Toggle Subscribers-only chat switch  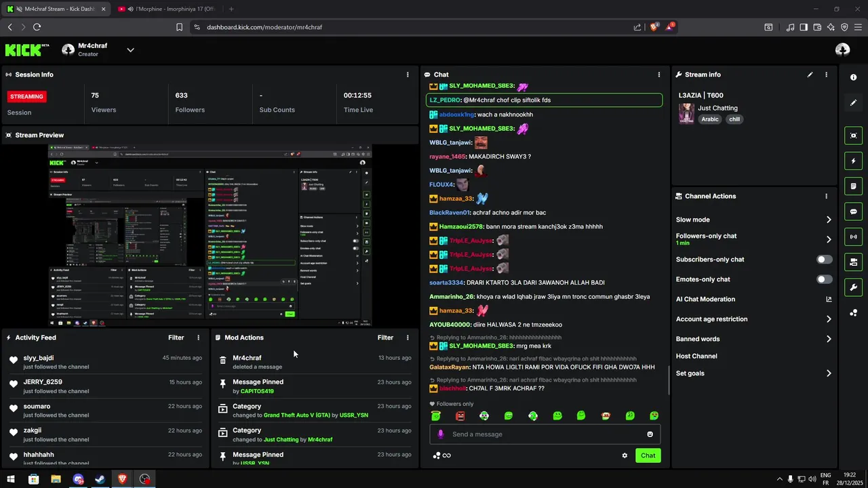tap(824, 260)
